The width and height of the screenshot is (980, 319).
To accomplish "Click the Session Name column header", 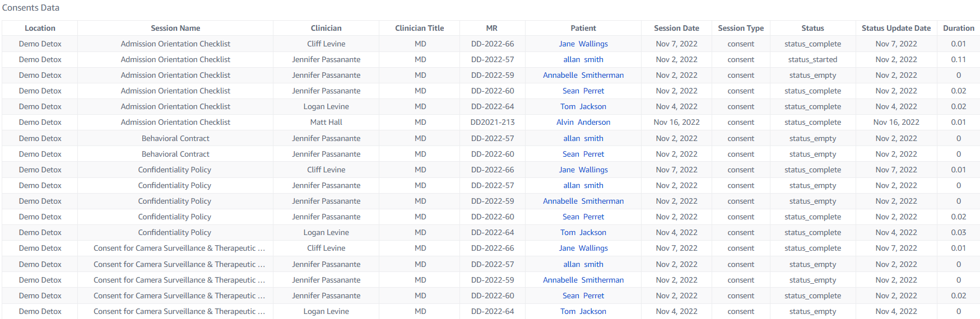I will click(175, 28).
